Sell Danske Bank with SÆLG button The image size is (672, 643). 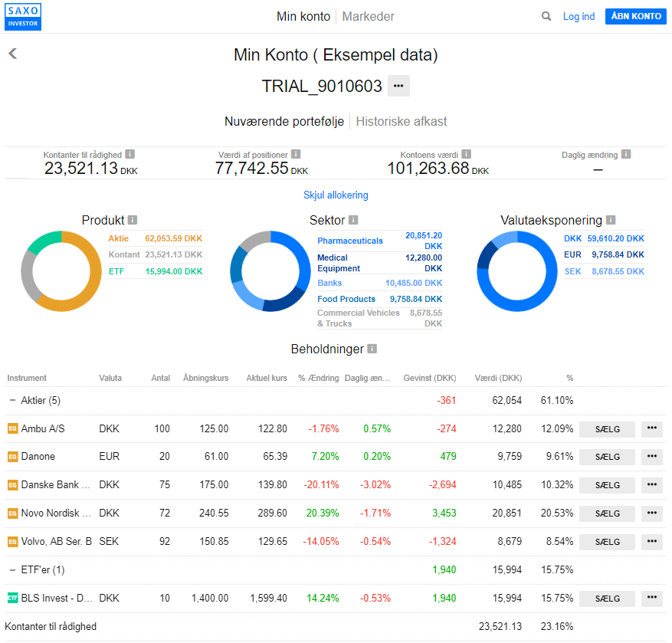[607, 486]
